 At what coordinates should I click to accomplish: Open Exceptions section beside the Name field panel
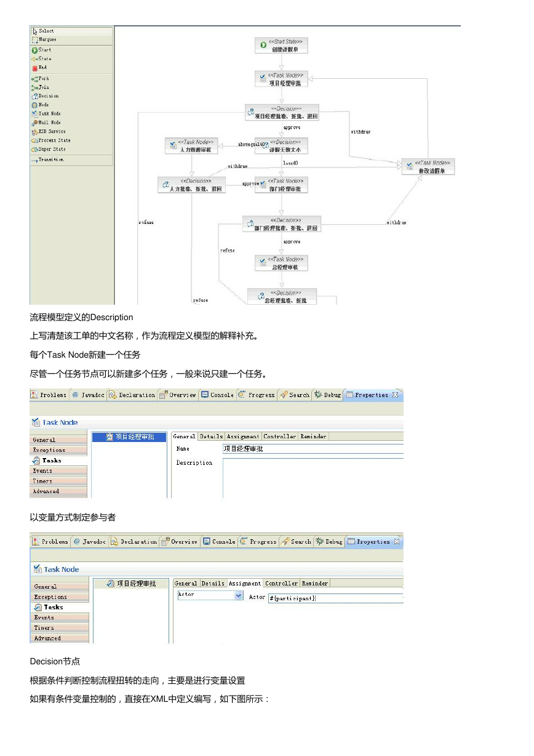[59, 450]
